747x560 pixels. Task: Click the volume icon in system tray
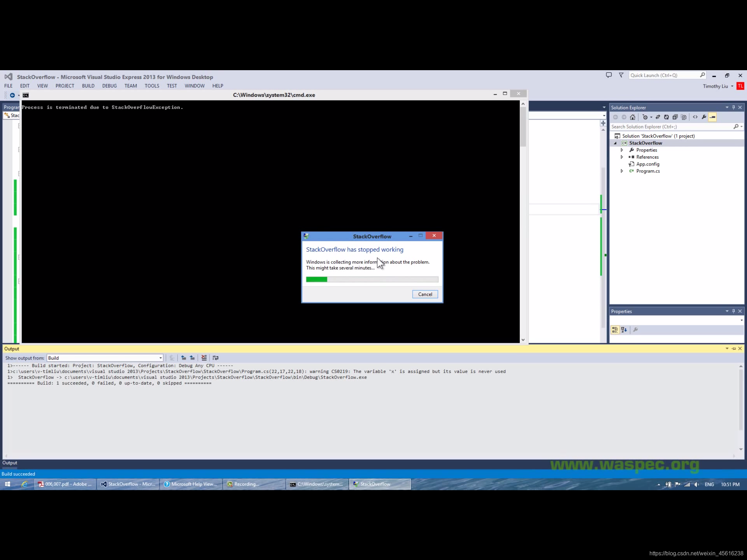(697, 484)
